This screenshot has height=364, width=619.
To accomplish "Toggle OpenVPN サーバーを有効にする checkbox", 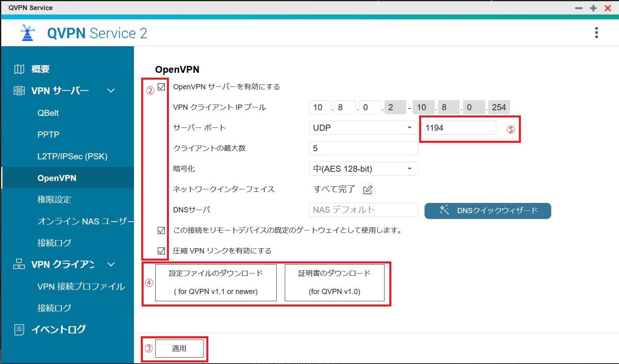I will [x=161, y=87].
